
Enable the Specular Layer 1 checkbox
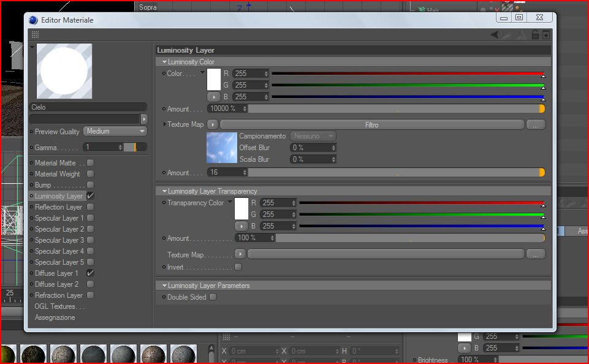pos(90,218)
